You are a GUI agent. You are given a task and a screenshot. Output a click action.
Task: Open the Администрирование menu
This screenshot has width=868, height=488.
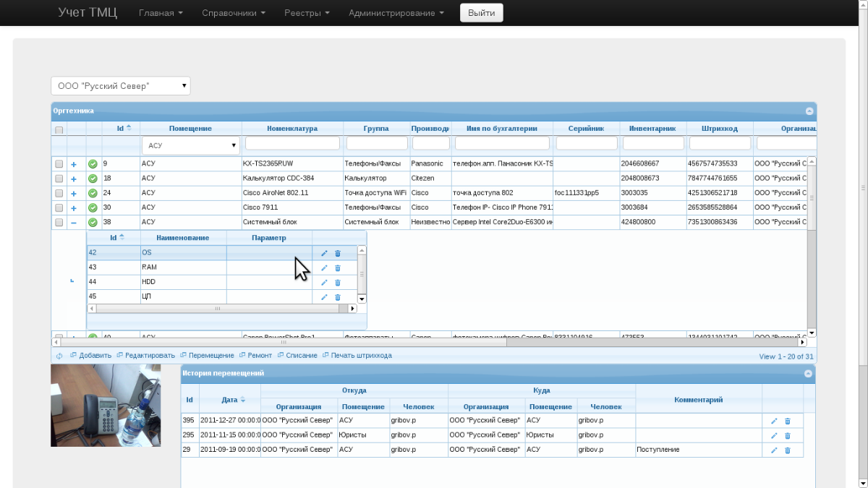[x=396, y=13]
